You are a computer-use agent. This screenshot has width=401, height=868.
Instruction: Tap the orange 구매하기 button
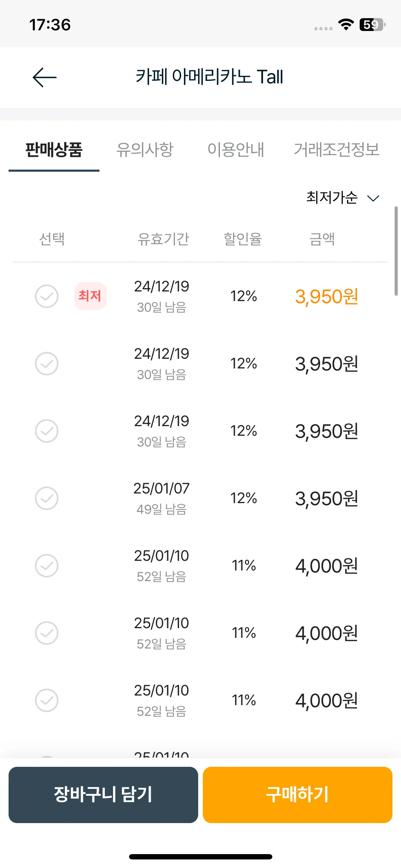coord(298,795)
